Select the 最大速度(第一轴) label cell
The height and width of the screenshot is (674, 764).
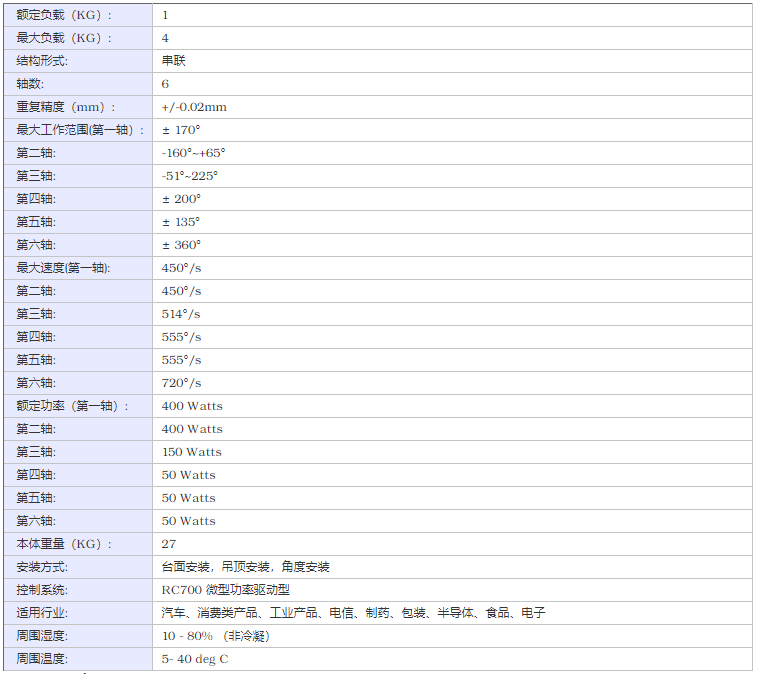tap(63, 268)
